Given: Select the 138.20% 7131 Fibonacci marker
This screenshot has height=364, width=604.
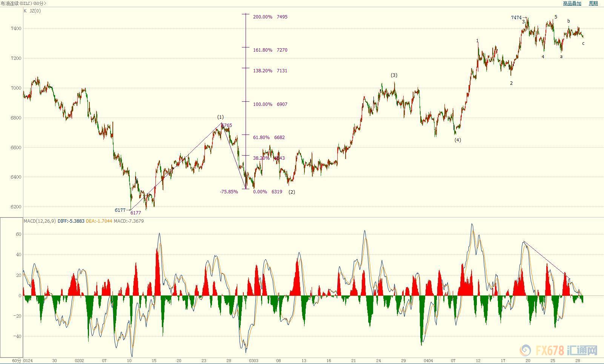Looking at the screenshot, I should click(270, 71).
